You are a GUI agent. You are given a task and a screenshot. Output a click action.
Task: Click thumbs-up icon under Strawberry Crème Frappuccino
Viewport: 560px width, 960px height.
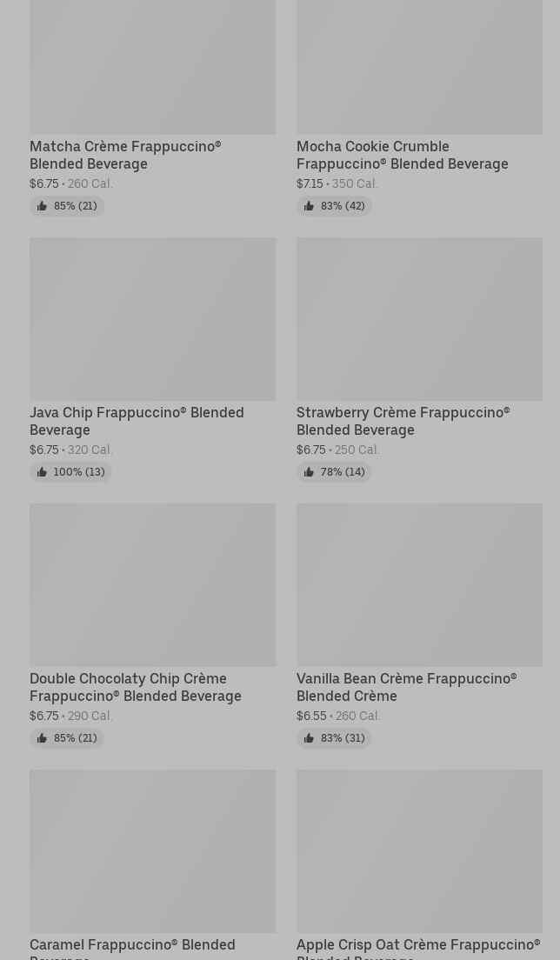coord(309,472)
